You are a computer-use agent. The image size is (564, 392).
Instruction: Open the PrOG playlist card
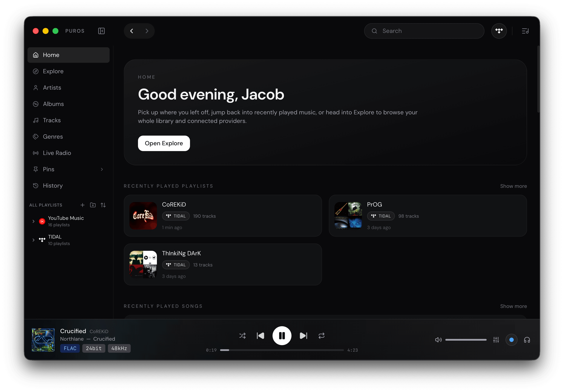[428, 216]
